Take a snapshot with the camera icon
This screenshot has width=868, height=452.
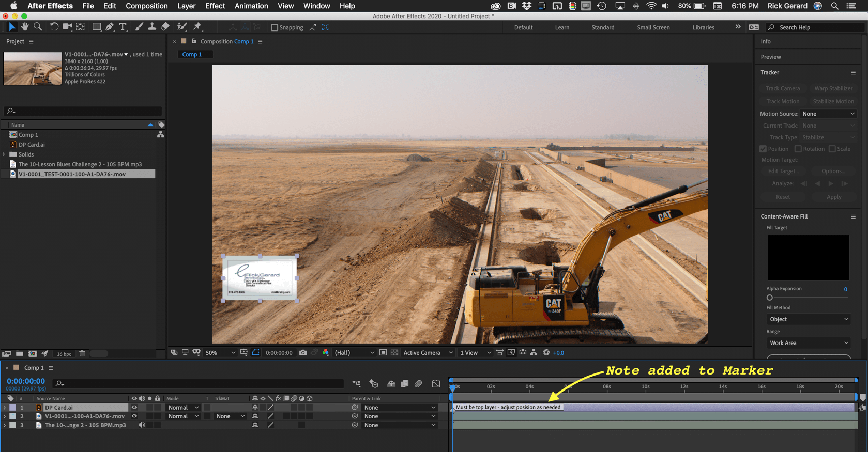click(x=303, y=353)
